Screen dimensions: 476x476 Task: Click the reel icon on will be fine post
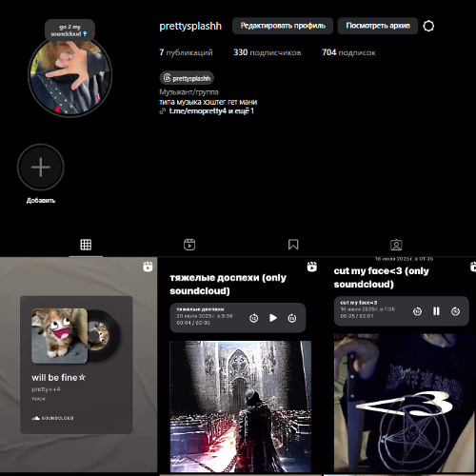(148, 267)
